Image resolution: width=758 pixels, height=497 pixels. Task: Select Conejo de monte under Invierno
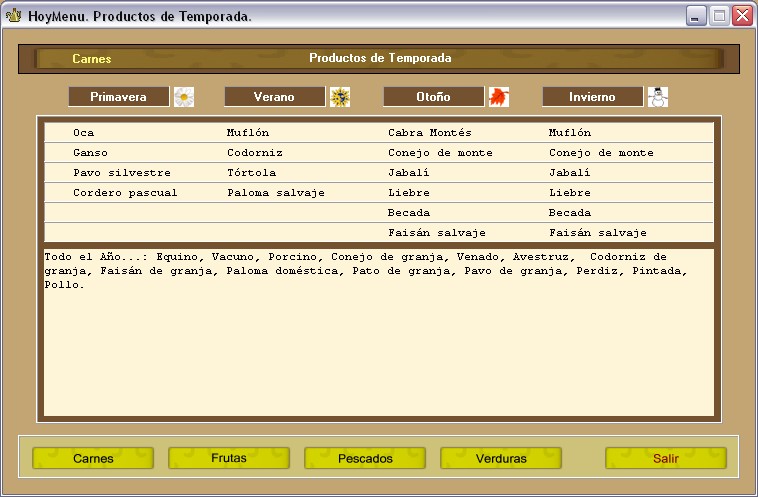click(x=601, y=153)
